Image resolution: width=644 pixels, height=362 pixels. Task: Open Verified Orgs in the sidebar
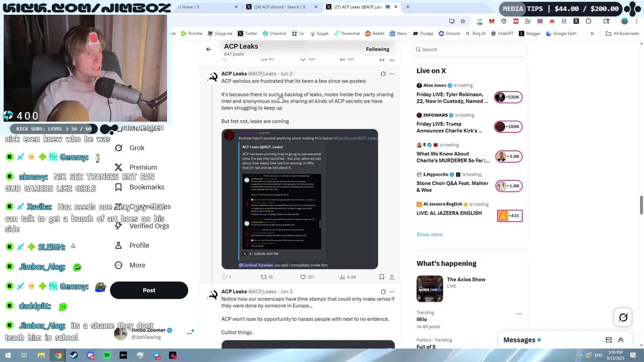pyautogui.click(x=142, y=226)
